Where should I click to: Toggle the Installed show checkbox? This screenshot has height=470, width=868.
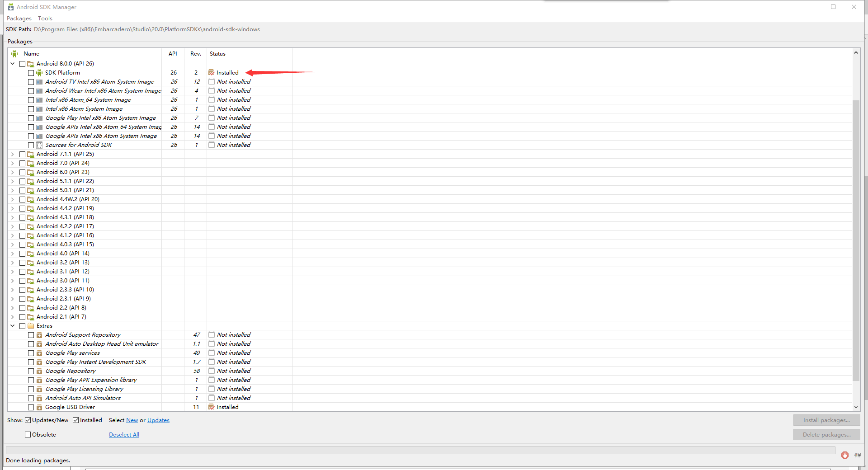(76, 420)
